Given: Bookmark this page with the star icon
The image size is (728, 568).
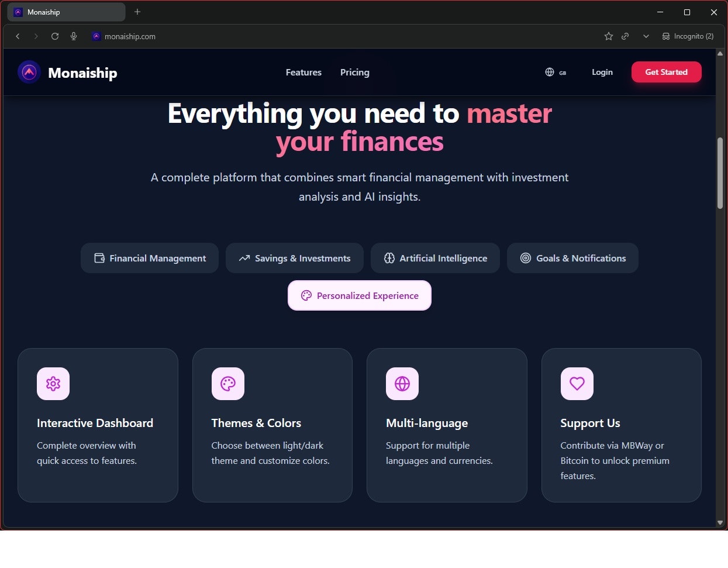Looking at the screenshot, I should click(609, 36).
